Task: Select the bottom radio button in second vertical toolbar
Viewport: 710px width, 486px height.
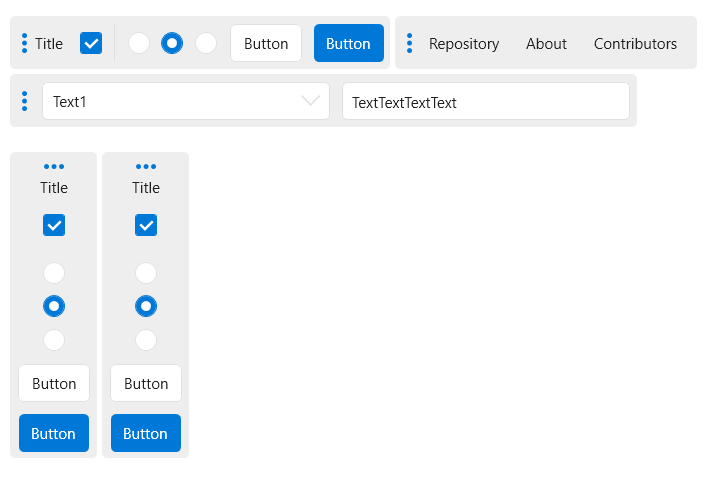Action: [146, 340]
